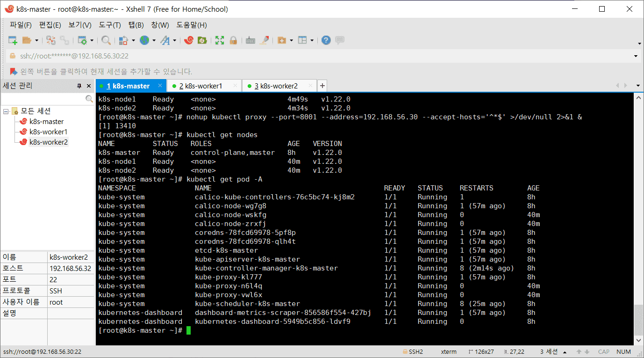Collapse the 모든 세션 tree node
The height and width of the screenshot is (358, 644).
click(x=6, y=111)
